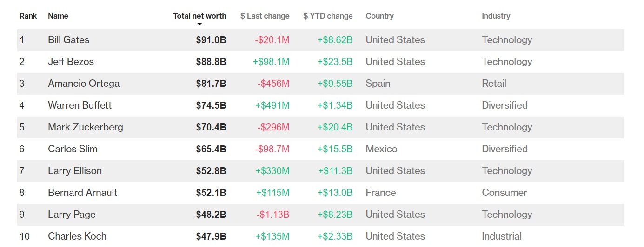Click Bill Gates' $91.0B net worth
The image size is (644, 247).
point(211,40)
